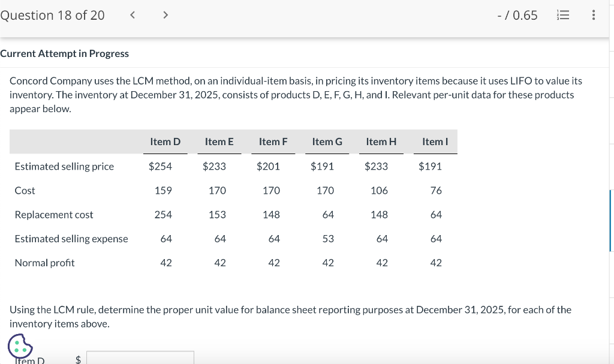Screen dimensions: 614x364
Task: Click the blue scrollbar on right edge
Action: coord(610,221)
